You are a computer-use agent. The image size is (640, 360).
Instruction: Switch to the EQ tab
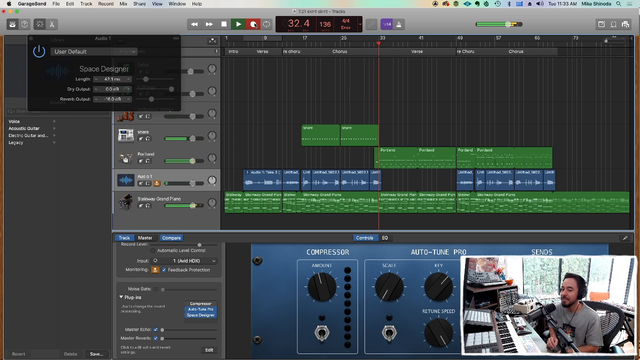[385, 238]
